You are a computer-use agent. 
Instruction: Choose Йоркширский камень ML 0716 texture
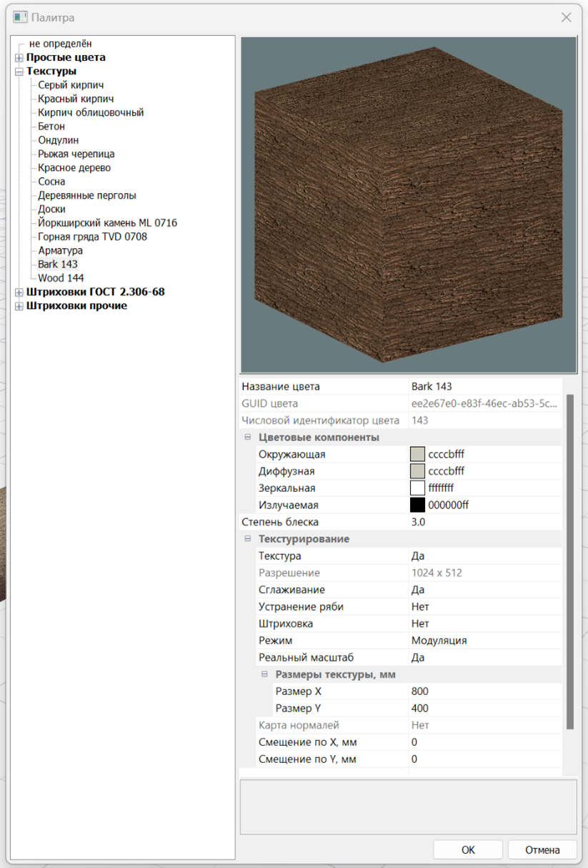[107, 223]
